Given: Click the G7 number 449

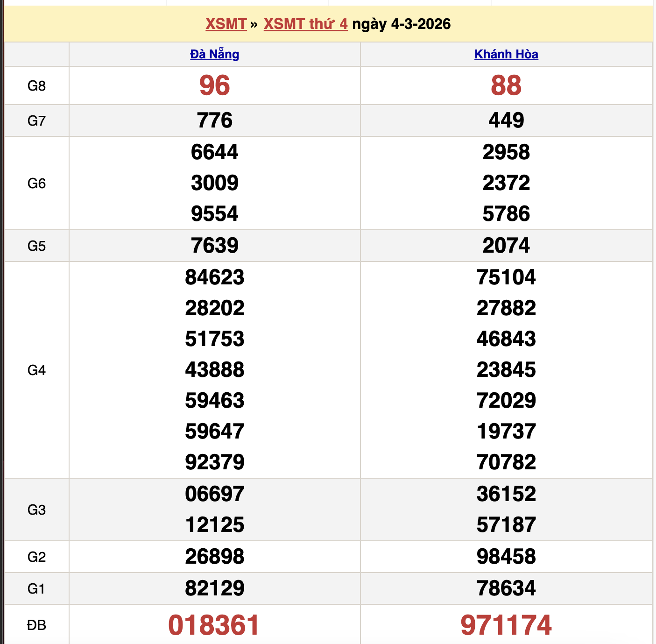Looking at the screenshot, I should pyautogui.click(x=506, y=120).
